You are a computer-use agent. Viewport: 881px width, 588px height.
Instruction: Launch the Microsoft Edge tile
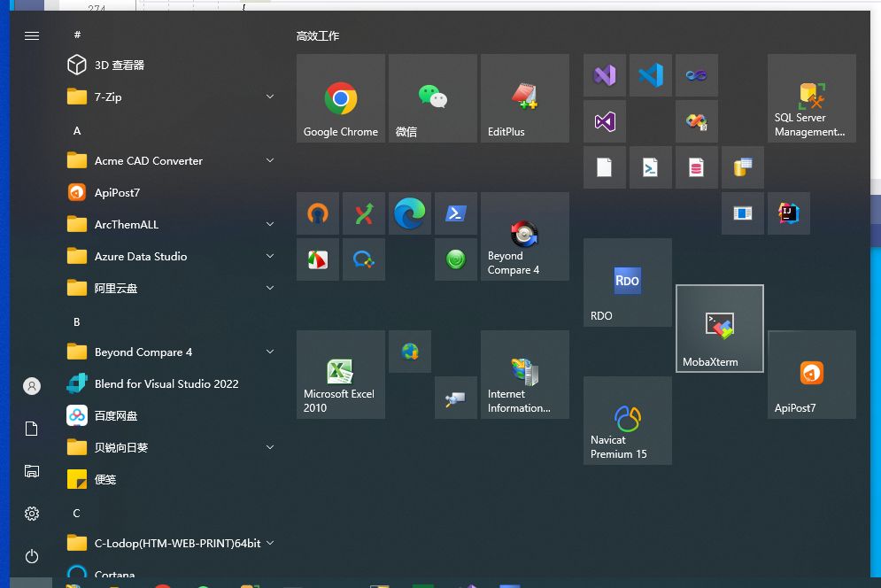click(410, 213)
